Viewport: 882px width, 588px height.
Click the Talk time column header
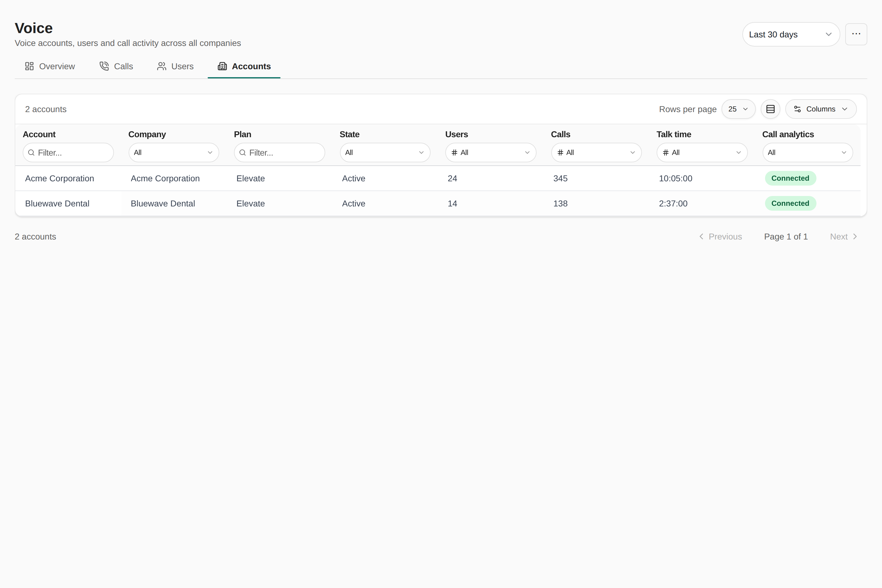(x=673, y=134)
